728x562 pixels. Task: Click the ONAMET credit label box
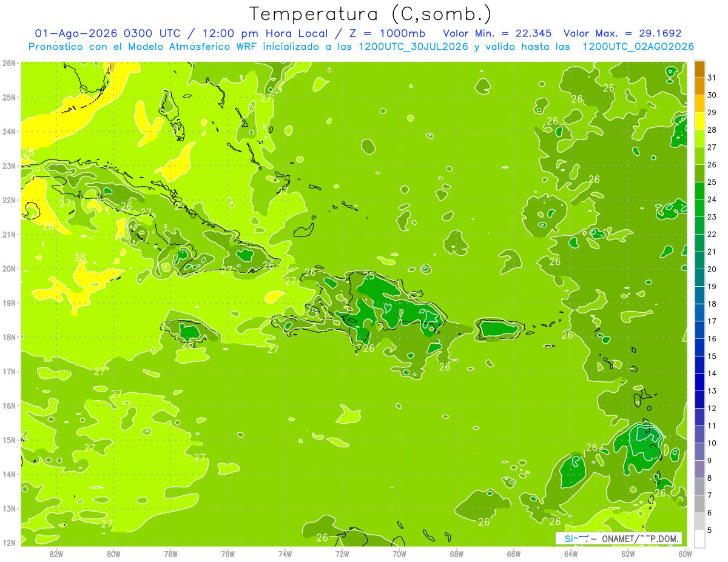pyautogui.click(x=619, y=538)
